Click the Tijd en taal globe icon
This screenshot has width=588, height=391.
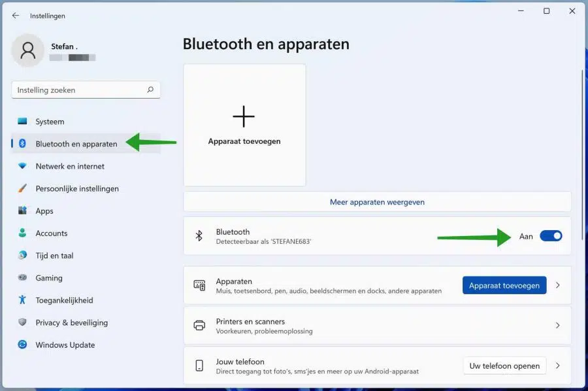[x=22, y=255]
